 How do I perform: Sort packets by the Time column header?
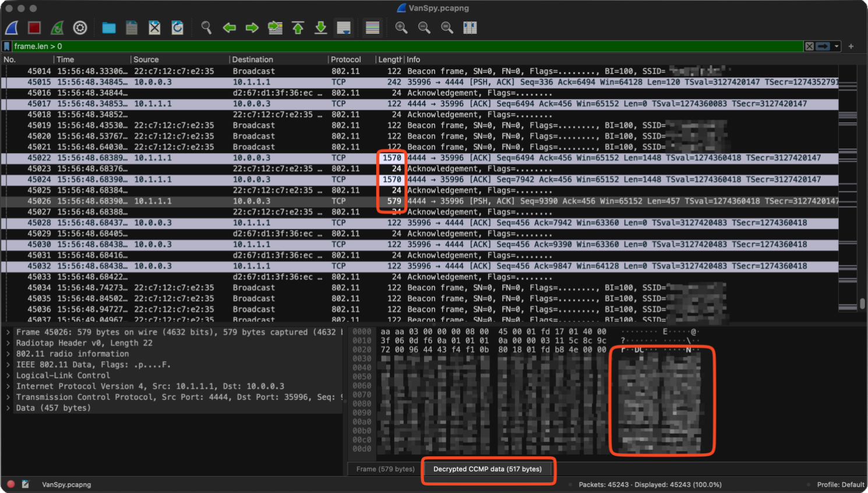(93, 59)
